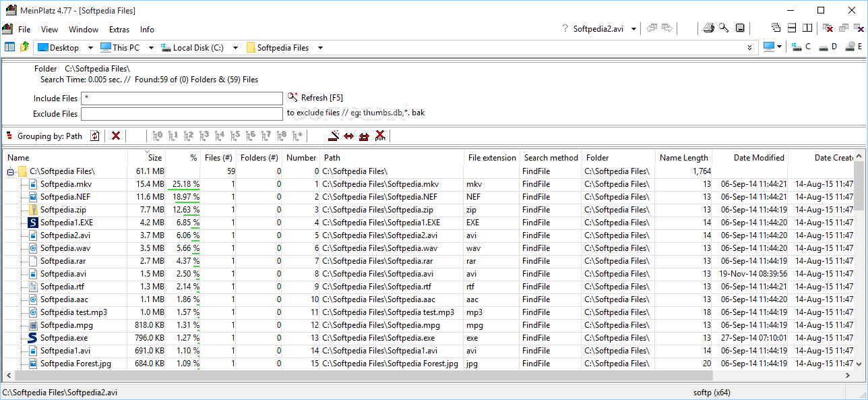Sort by the Size column header

coord(147,157)
